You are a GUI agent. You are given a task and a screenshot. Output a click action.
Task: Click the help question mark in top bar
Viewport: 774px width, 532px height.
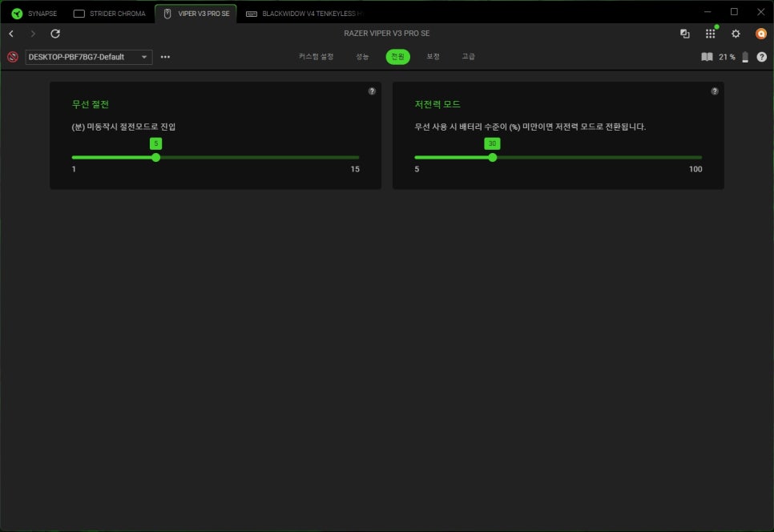pyautogui.click(x=761, y=57)
